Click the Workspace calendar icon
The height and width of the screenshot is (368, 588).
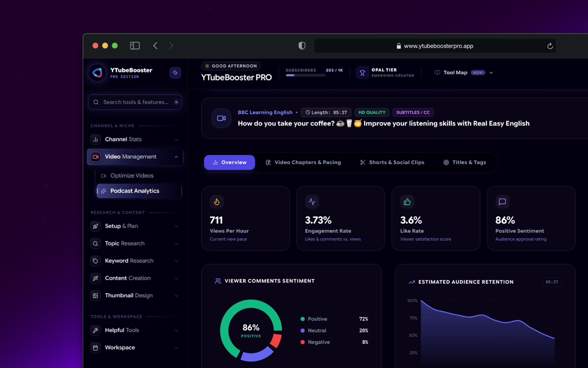(96, 348)
